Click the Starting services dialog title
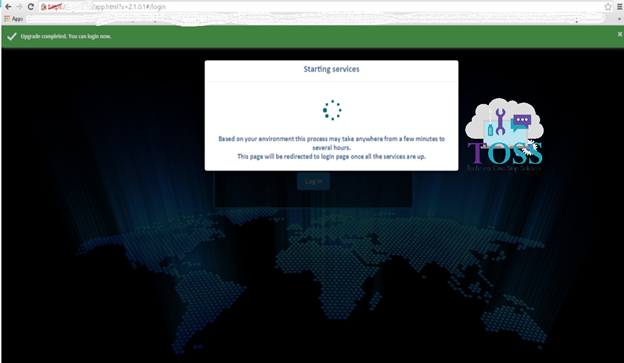This screenshot has height=363, width=624. pyautogui.click(x=332, y=69)
